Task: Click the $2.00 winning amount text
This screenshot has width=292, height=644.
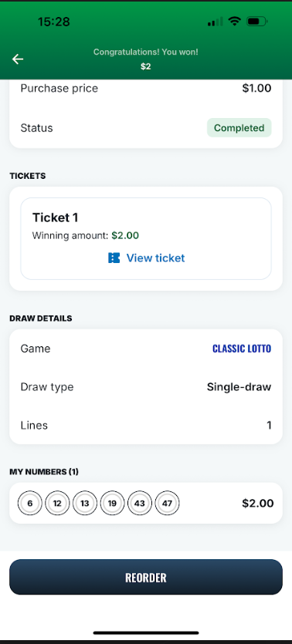Action: coord(125,236)
